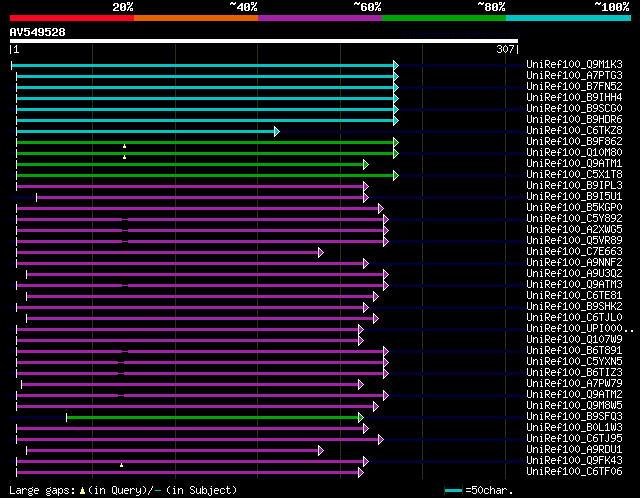Viewport: 640px width, 498px height.
Task: Click the UniRef100_B6T891 label
Action: click(x=574, y=351)
